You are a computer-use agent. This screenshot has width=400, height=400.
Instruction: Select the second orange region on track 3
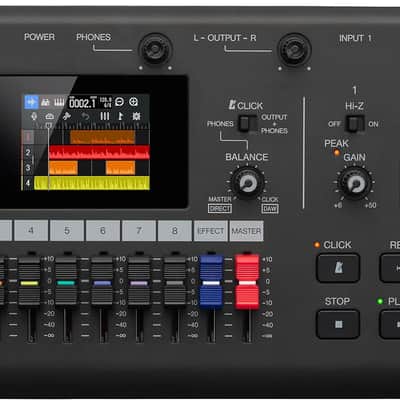click(120, 168)
